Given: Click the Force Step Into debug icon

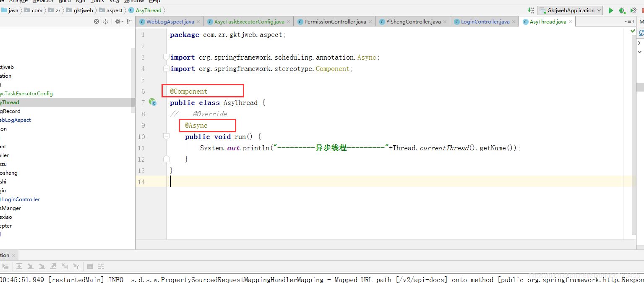Looking at the screenshot, I should [42, 266].
